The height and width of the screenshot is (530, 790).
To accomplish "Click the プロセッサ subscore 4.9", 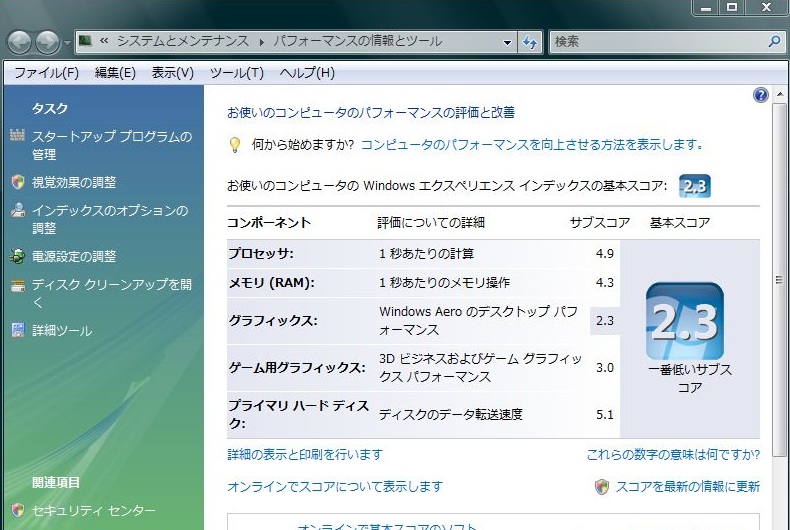I will [x=605, y=253].
